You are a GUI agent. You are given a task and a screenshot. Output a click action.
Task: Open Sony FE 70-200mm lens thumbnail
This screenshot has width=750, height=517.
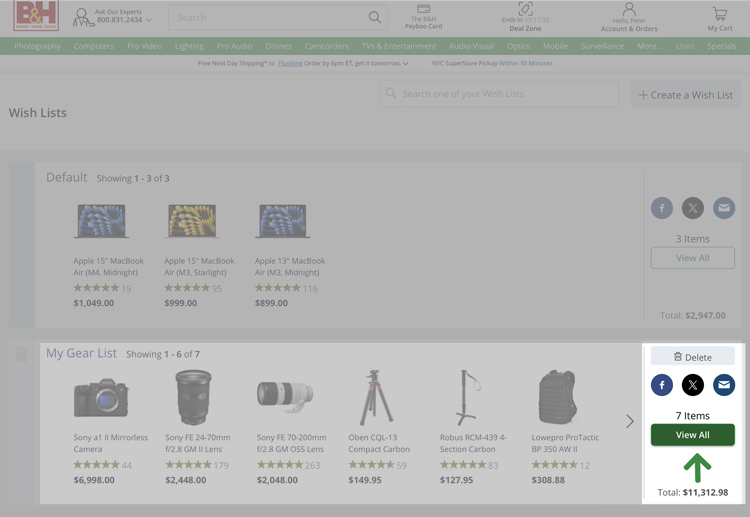[285, 396]
